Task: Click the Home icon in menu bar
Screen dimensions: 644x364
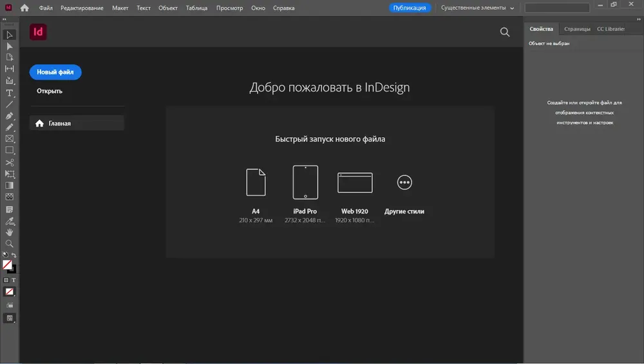Action: pos(24,8)
